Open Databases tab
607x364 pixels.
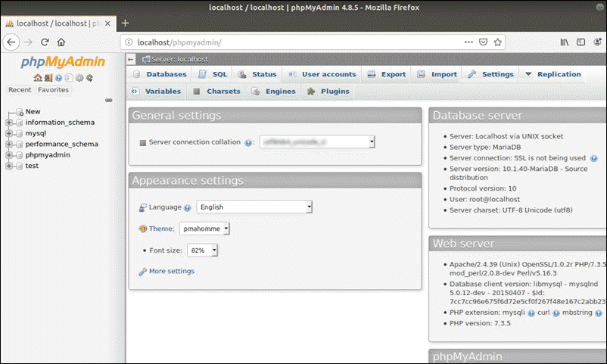(160, 74)
